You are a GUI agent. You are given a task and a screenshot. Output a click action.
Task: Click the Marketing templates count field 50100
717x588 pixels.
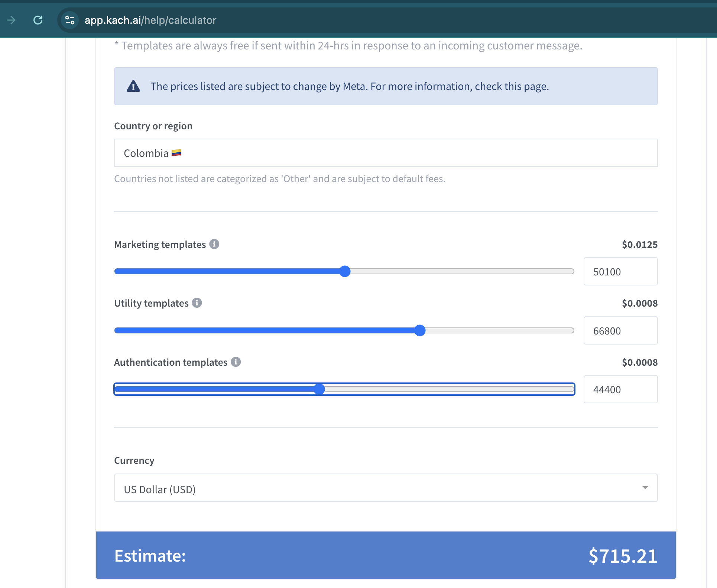point(620,272)
